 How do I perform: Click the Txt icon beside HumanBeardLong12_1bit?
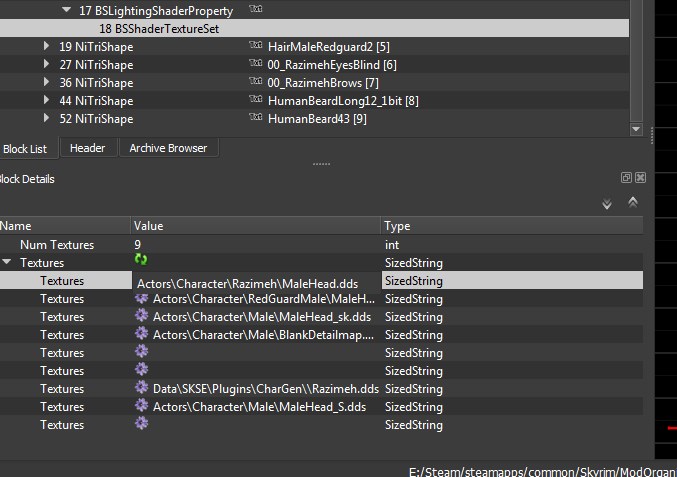256,99
